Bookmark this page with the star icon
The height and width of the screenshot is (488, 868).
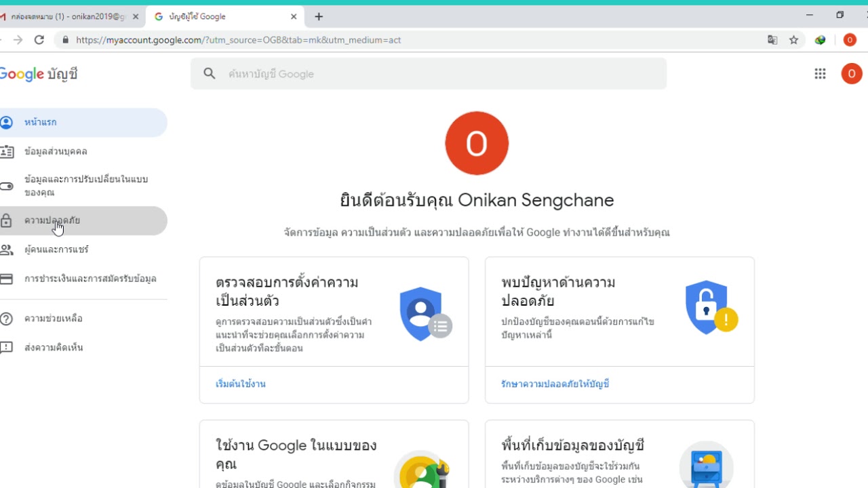pyautogui.click(x=794, y=40)
